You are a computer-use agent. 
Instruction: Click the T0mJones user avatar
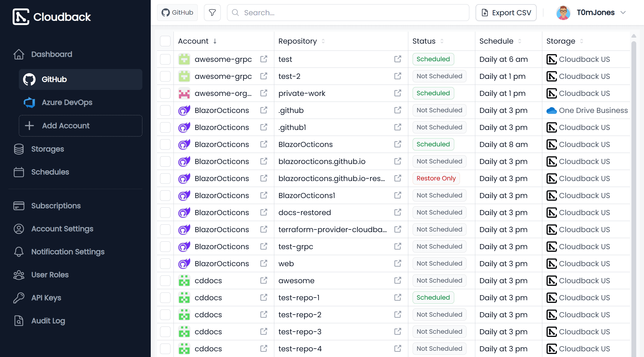click(x=563, y=13)
